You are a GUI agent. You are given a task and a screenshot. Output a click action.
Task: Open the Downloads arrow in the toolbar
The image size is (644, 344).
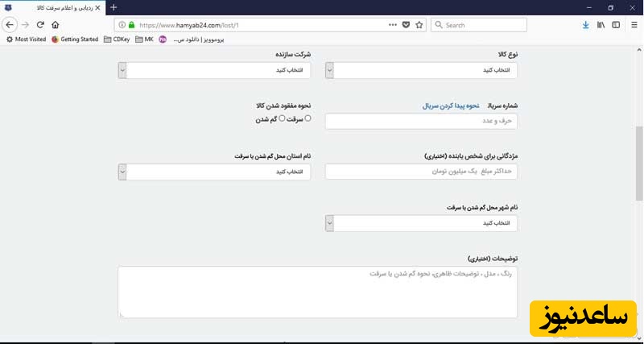585,25
